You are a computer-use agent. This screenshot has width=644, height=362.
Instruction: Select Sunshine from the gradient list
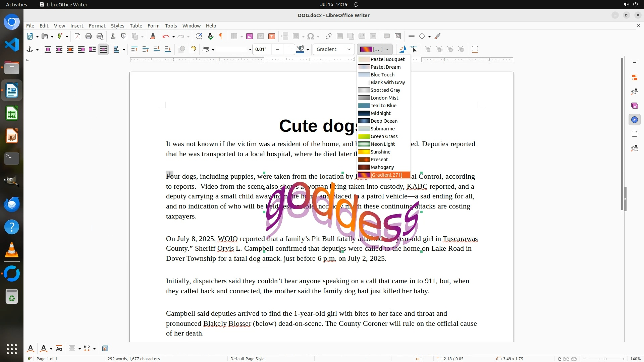380,152
